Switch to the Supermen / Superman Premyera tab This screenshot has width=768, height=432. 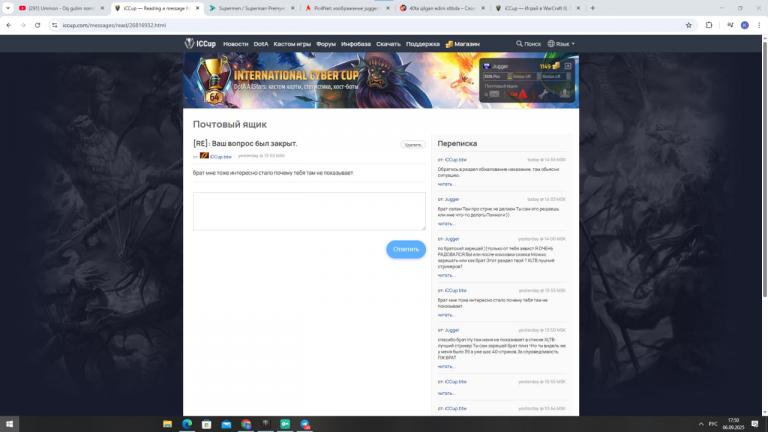(x=252, y=8)
